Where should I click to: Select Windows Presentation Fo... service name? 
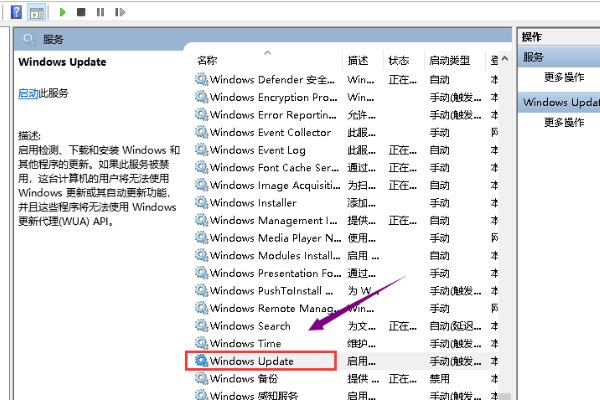pyautogui.click(x=275, y=273)
